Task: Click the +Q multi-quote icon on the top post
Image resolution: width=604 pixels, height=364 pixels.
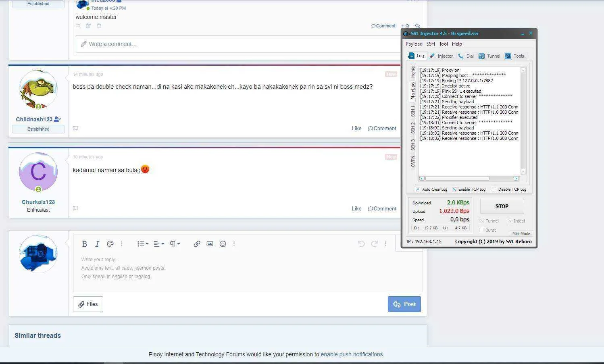Action: click(405, 26)
